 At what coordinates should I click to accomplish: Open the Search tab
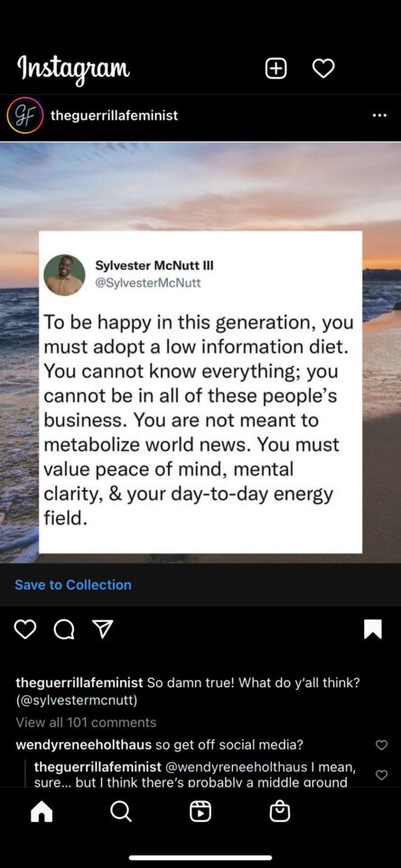point(121,812)
